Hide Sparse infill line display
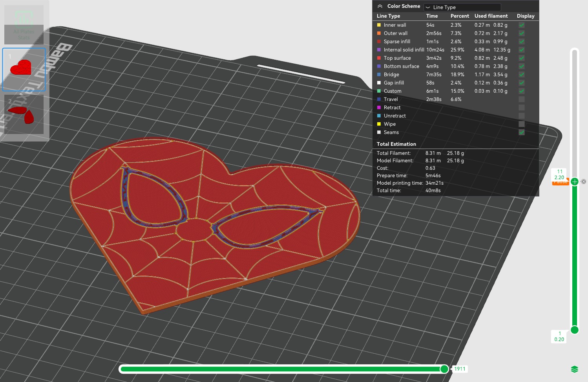 tap(522, 41)
